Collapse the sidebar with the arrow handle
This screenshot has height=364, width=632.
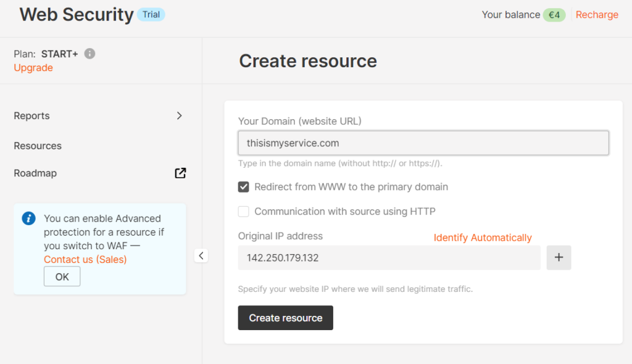click(201, 255)
